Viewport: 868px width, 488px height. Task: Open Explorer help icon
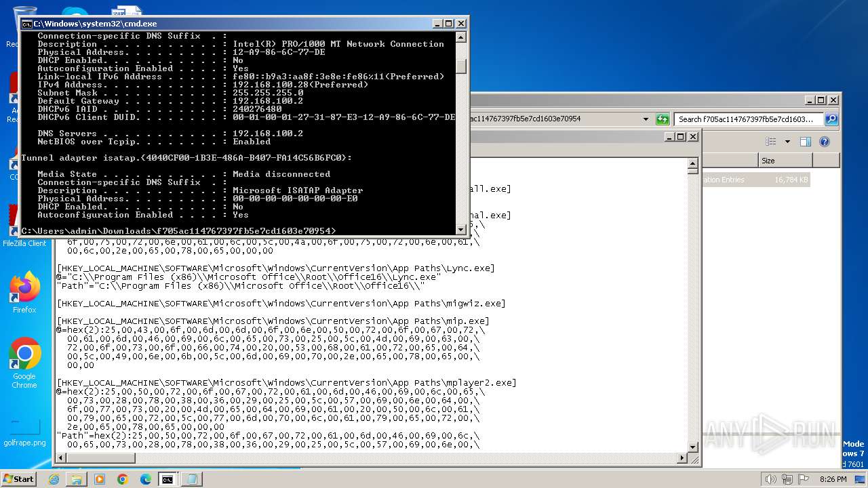click(825, 142)
